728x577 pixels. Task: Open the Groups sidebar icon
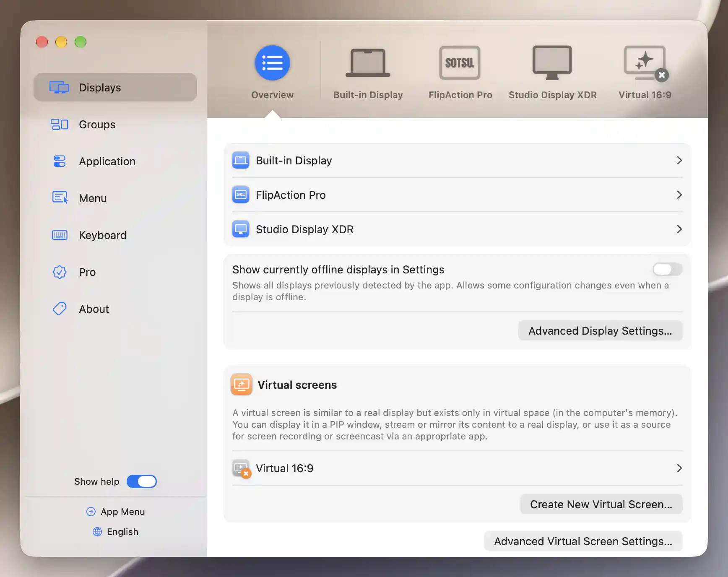59,124
